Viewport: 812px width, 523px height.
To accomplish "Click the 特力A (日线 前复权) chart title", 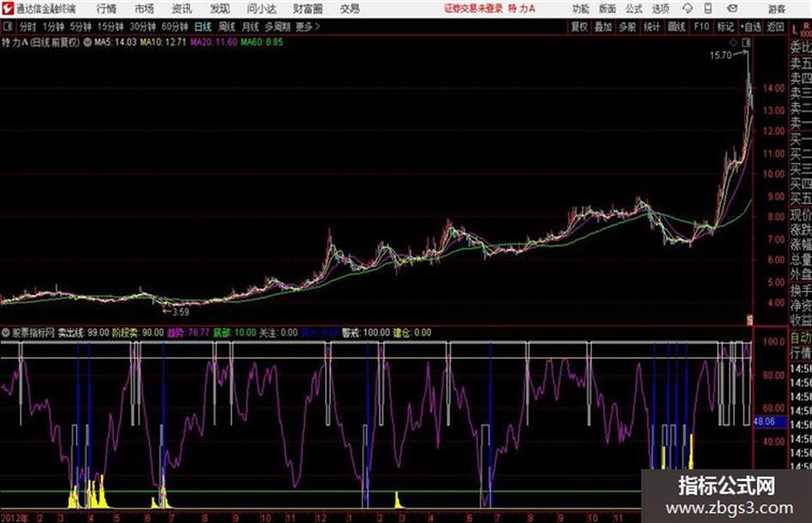I will (41, 42).
